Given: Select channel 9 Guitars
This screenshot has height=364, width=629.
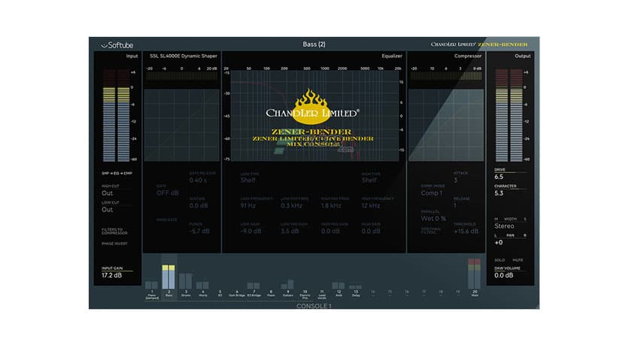Looking at the screenshot, I should 287,288.
